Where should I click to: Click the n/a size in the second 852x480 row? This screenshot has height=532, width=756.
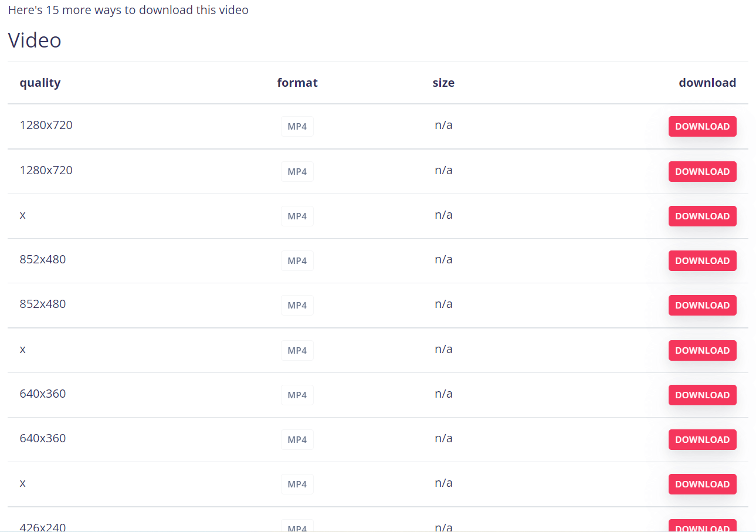(x=443, y=304)
